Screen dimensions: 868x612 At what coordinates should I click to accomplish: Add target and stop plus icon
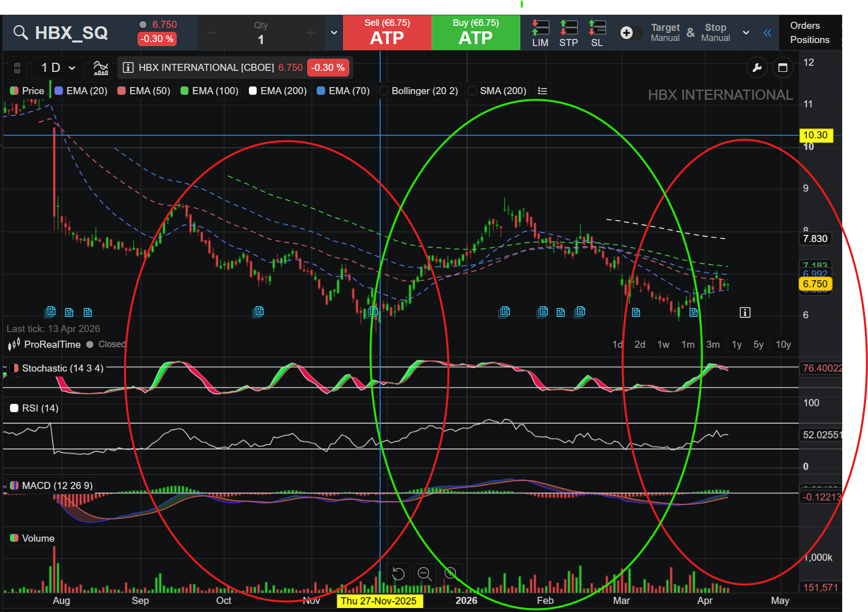tap(627, 33)
